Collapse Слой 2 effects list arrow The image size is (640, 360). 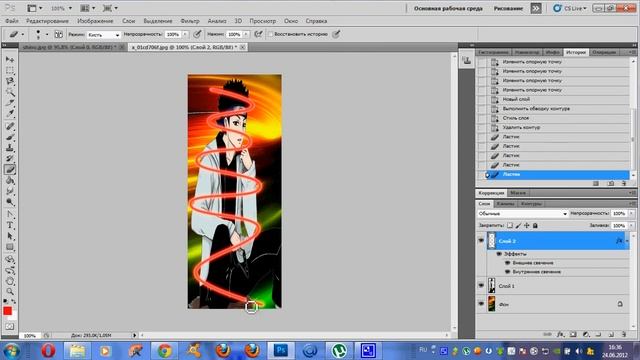(x=627, y=241)
